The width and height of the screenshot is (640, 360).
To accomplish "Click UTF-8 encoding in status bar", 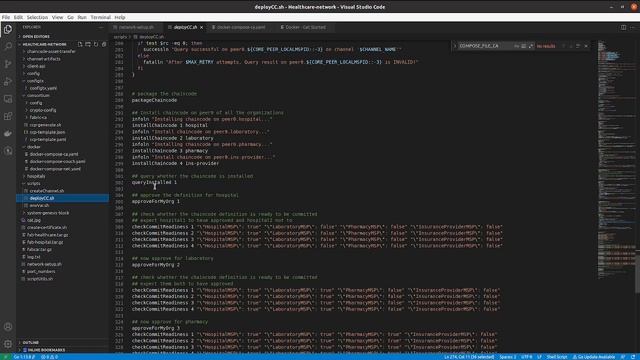I will pyautogui.click(x=527, y=357).
